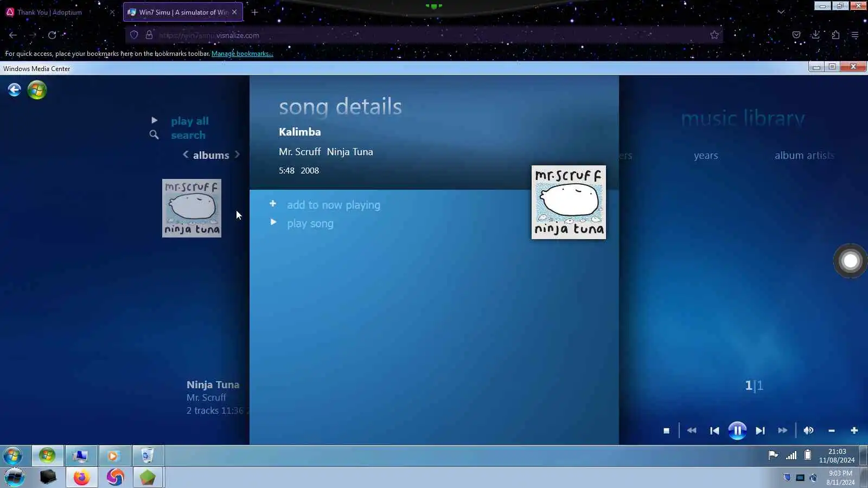Click the search magnifier icon
868x488 pixels.
[154, 134]
